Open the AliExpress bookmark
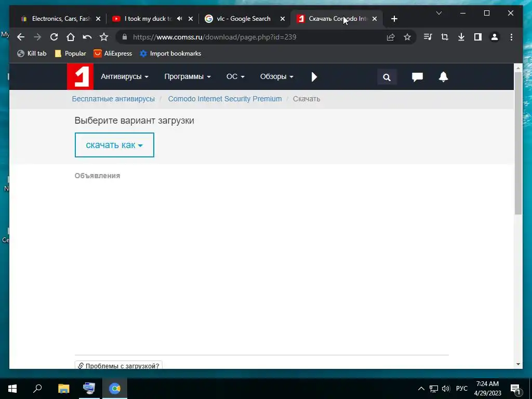This screenshot has width=532, height=399. point(113,54)
